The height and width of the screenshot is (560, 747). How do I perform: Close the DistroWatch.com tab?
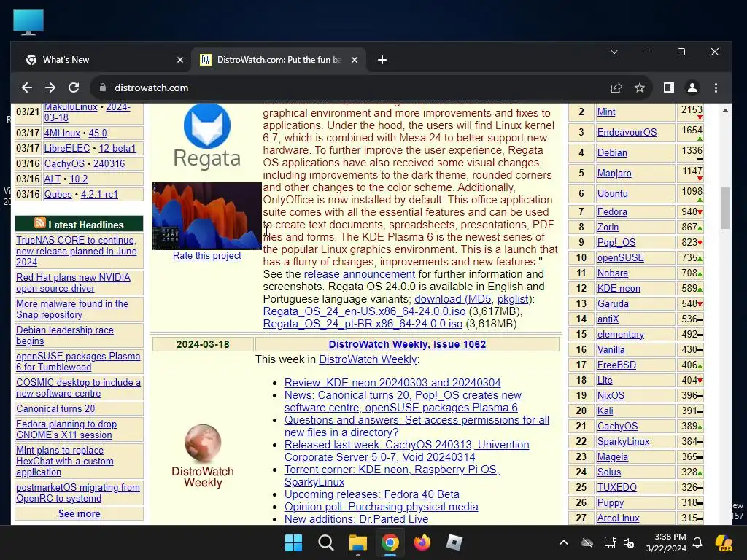coord(355,60)
